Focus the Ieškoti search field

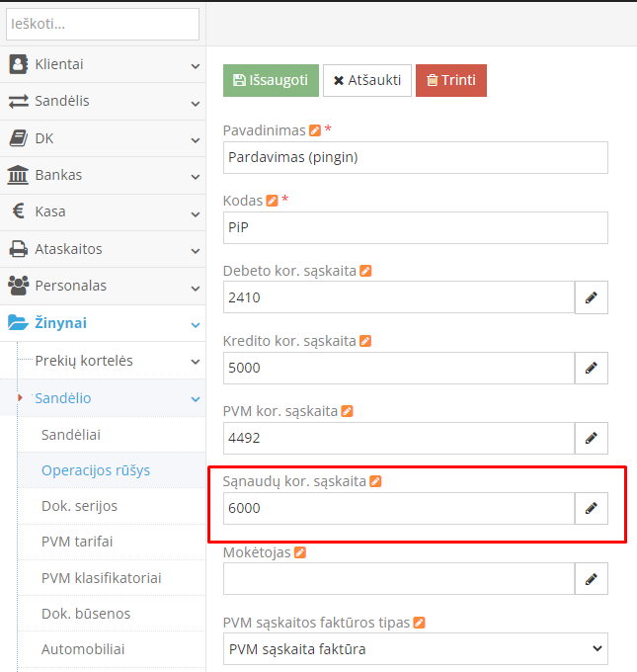[x=103, y=24]
